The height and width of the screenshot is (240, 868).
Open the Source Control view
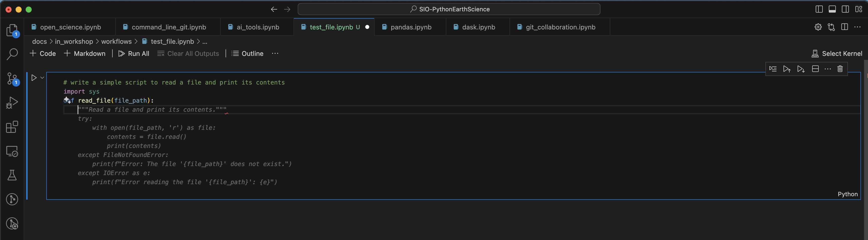[x=12, y=78]
